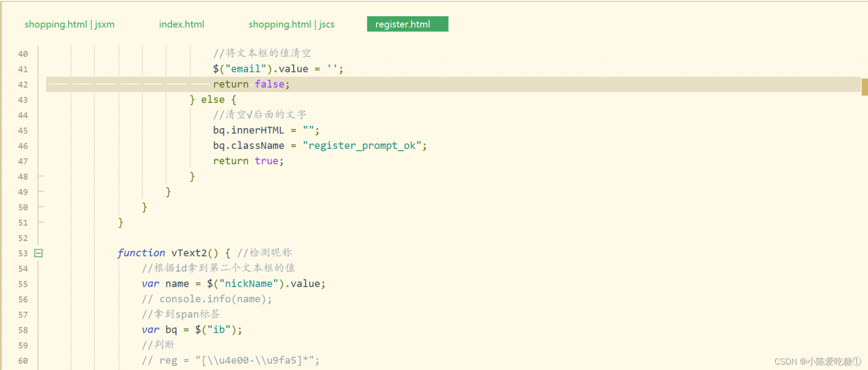
Task: Click line number 41 in gutter
Action: tap(23, 69)
